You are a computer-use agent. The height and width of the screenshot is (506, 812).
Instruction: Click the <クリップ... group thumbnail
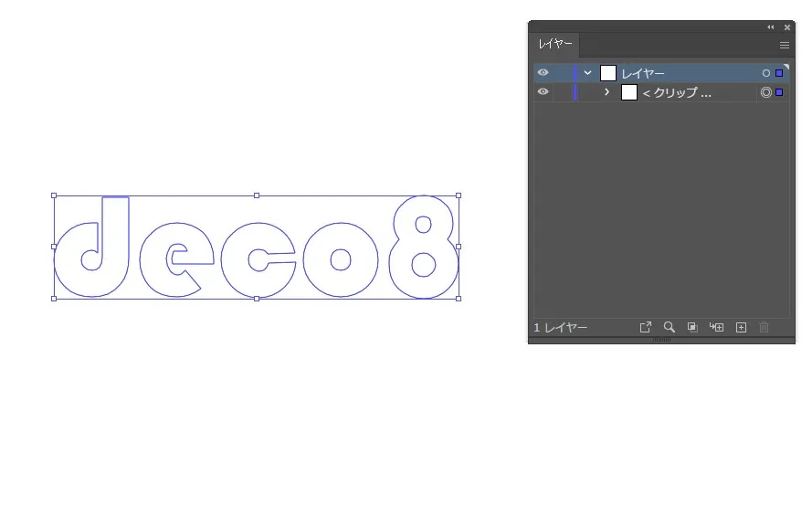point(628,92)
